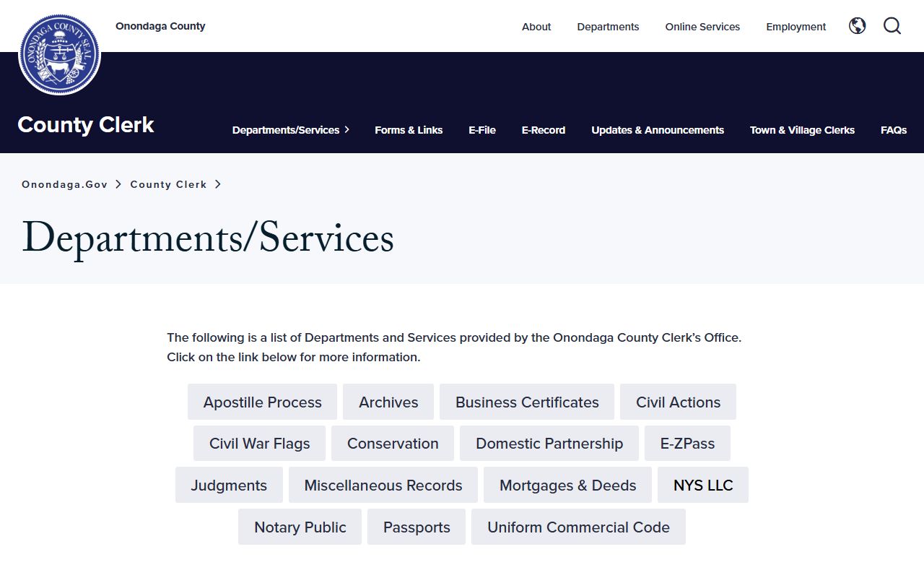Open the About menu item
This screenshot has width=924, height=578.
click(536, 27)
